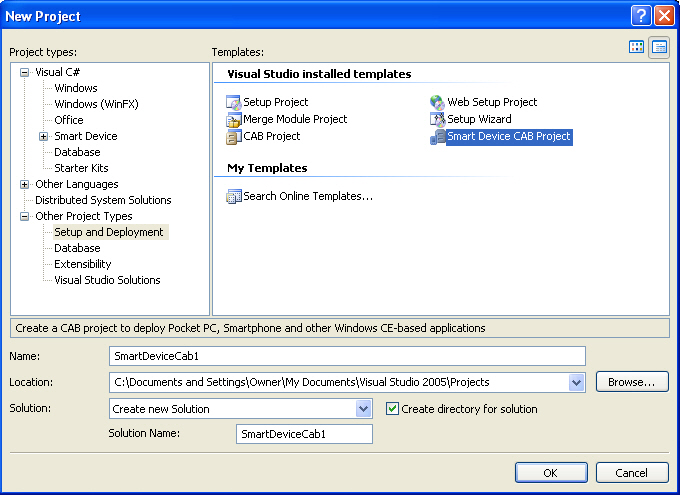Select Database under Other Project Types
680x495 pixels.
point(77,248)
